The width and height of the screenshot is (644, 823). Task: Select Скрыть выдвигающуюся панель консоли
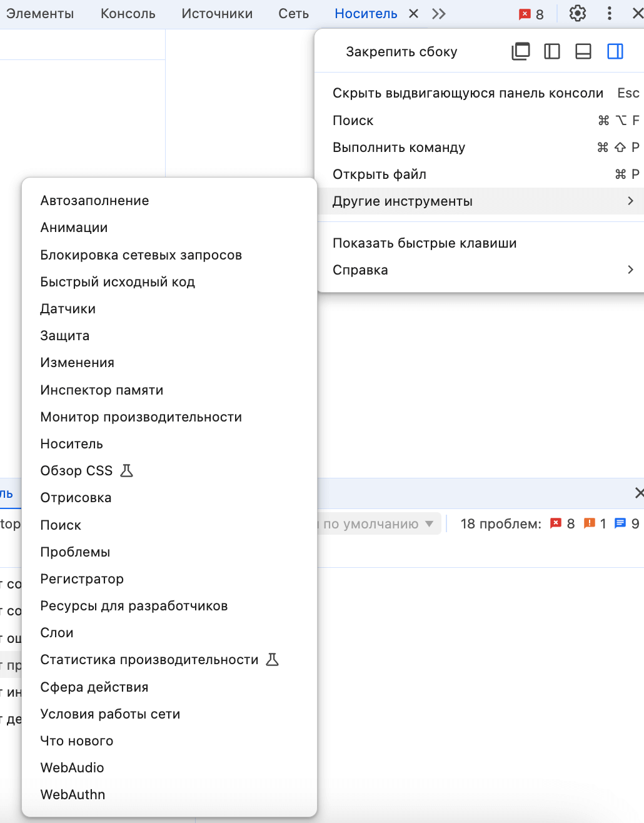click(468, 93)
